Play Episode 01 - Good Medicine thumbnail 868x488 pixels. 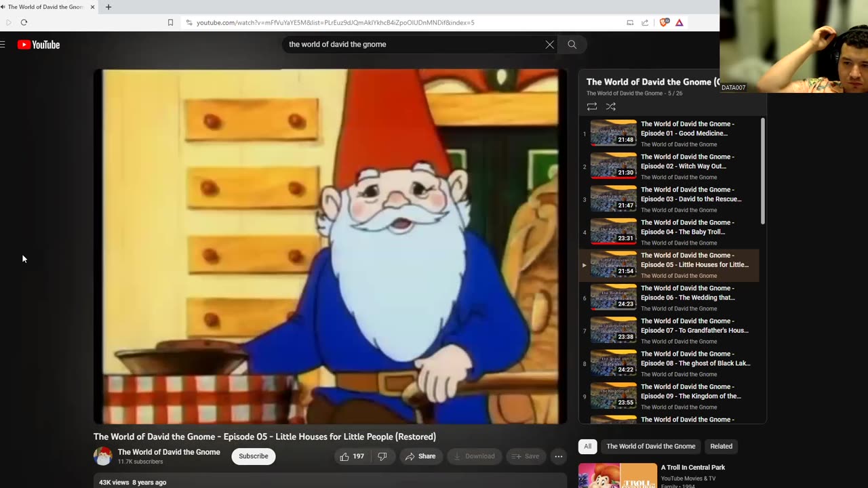click(x=614, y=133)
